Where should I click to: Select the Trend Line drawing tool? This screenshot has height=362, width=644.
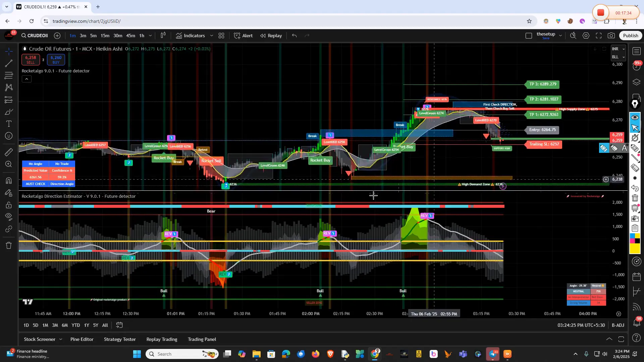pos(9,64)
